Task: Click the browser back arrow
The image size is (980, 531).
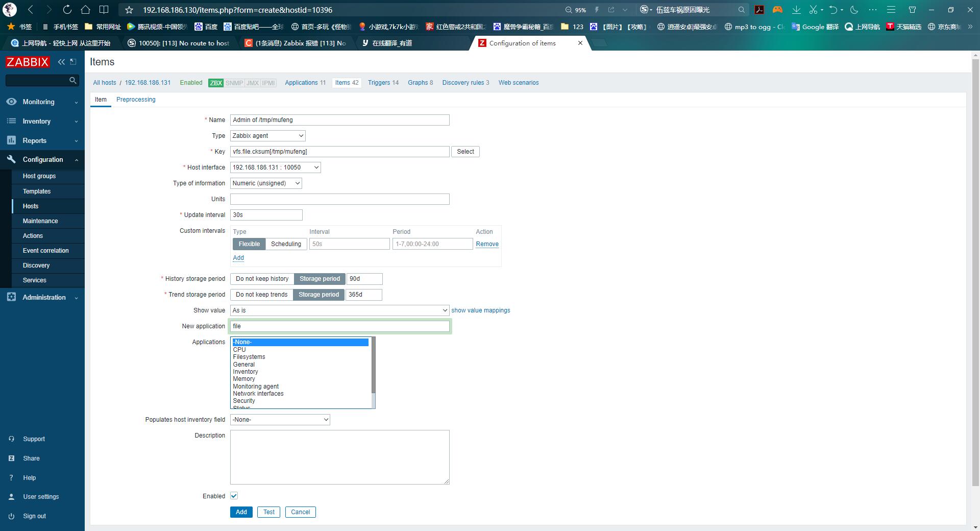Action: point(31,10)
